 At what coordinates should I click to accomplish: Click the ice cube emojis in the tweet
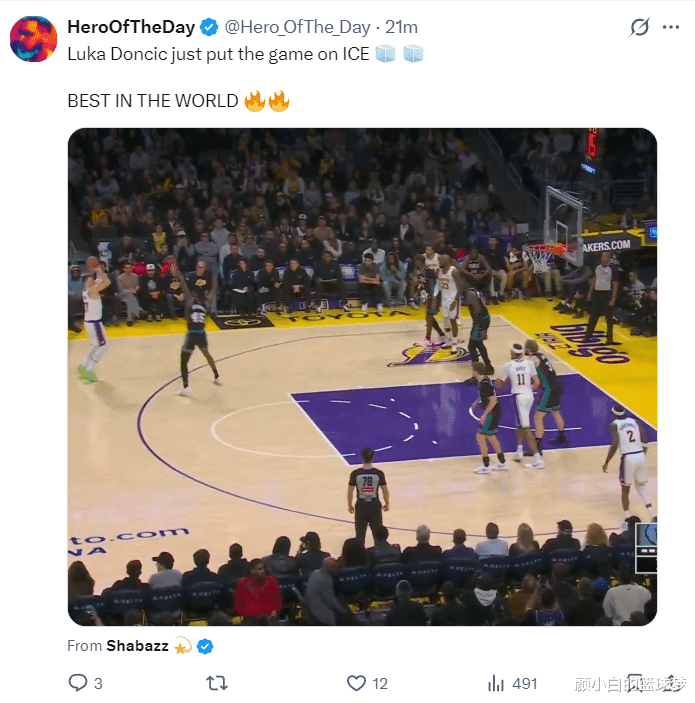399,54
